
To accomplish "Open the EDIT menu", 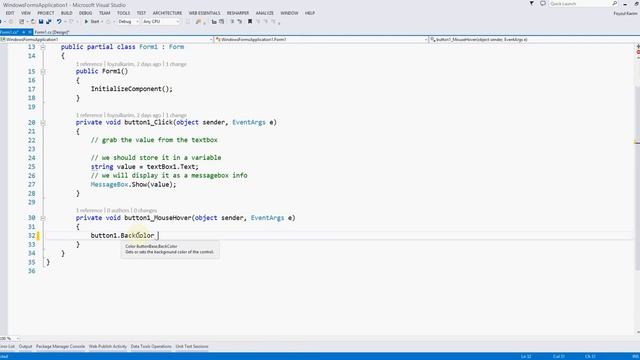I will (x=10, y=13).
